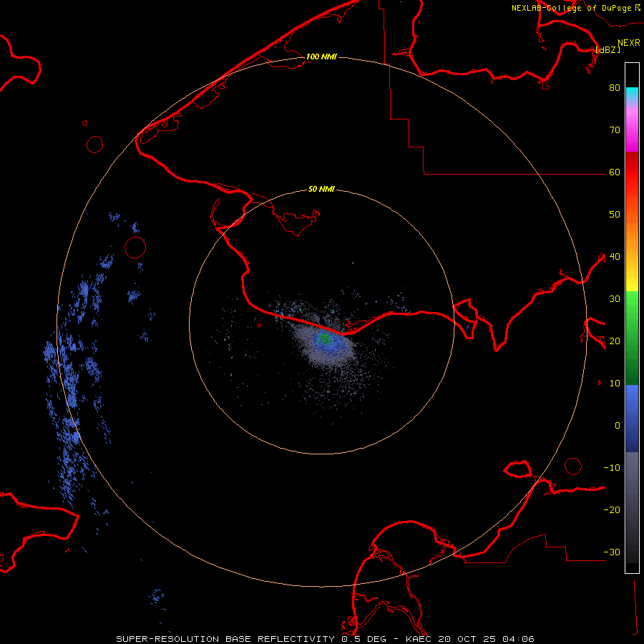Select the 0 value on the dBZ scale
644x644 pixels.
point(618,426)
